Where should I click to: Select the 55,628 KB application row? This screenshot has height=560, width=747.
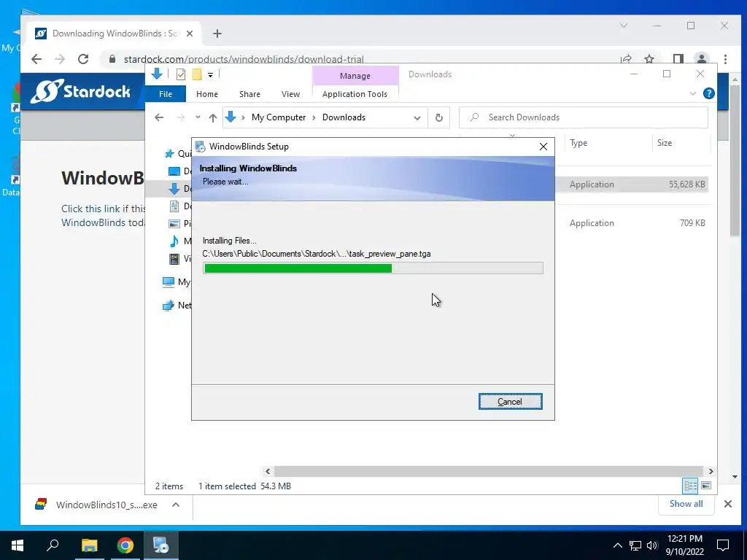[x=631, y=184]
